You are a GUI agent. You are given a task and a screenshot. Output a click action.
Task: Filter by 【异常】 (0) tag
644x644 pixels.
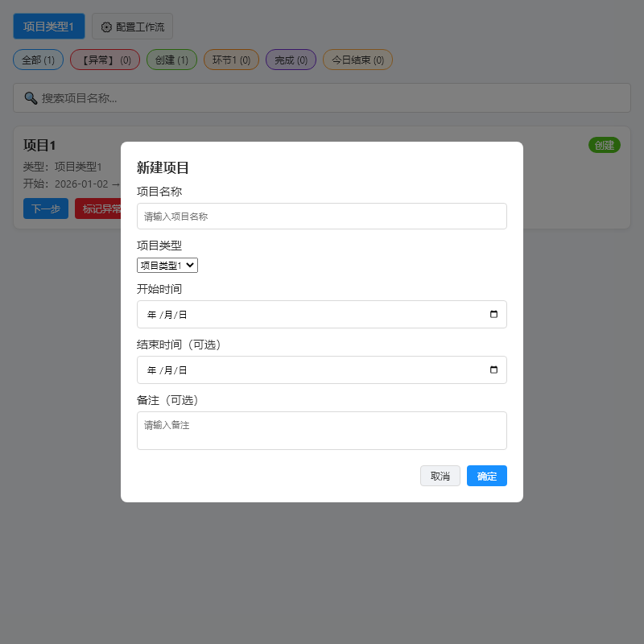point(105,60)
